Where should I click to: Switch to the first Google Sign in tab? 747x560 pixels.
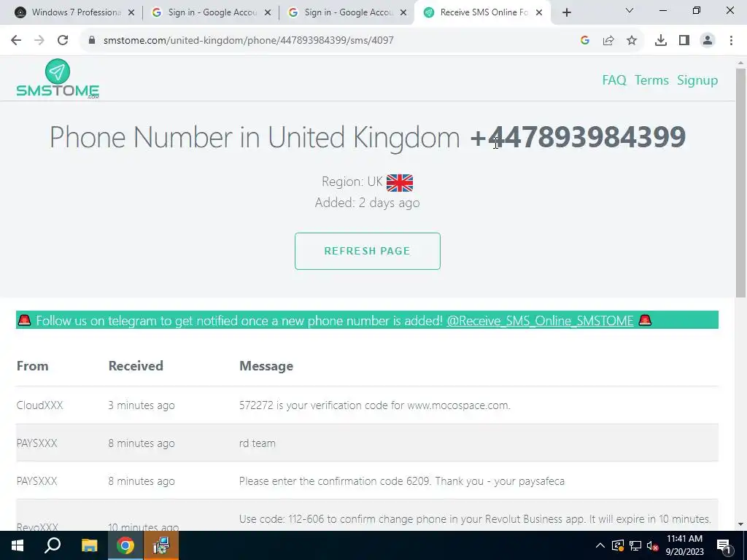click(x=212, y=12)
